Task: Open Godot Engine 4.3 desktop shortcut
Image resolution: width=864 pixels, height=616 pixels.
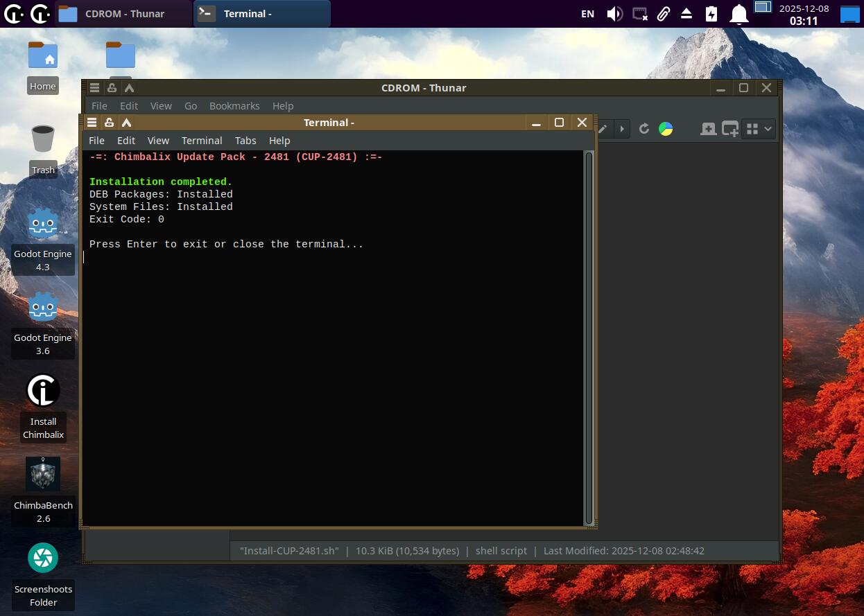Action: tap(43, 224)
